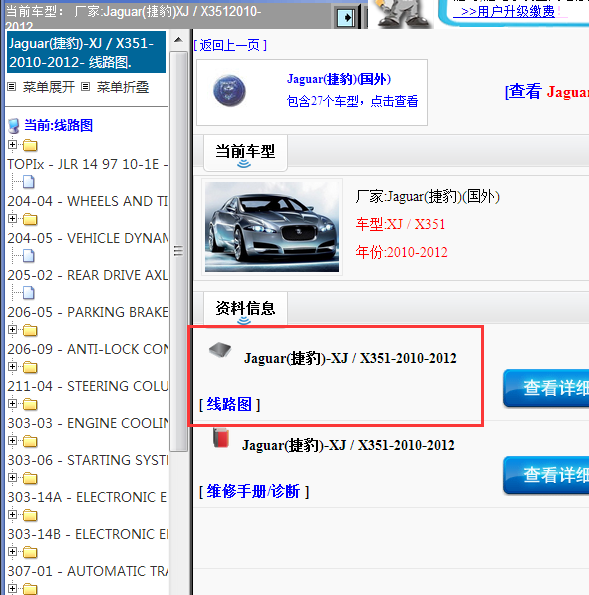The image size is (589, 595).
Task: Click the red book icon for 维修手册/诊断 entry
Action: (221, 438)
